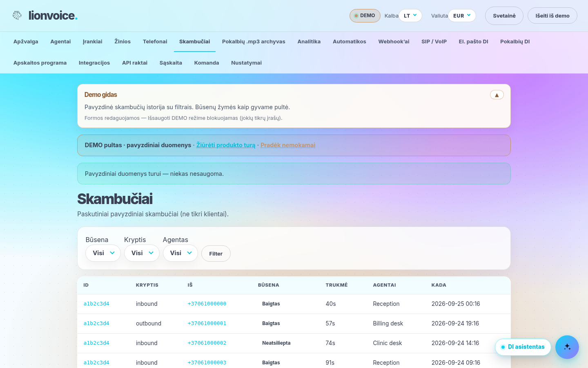Click the Neatsiliepta status badge
The width and height of the screenshot is (588, 368).
[x=276, y=343]
